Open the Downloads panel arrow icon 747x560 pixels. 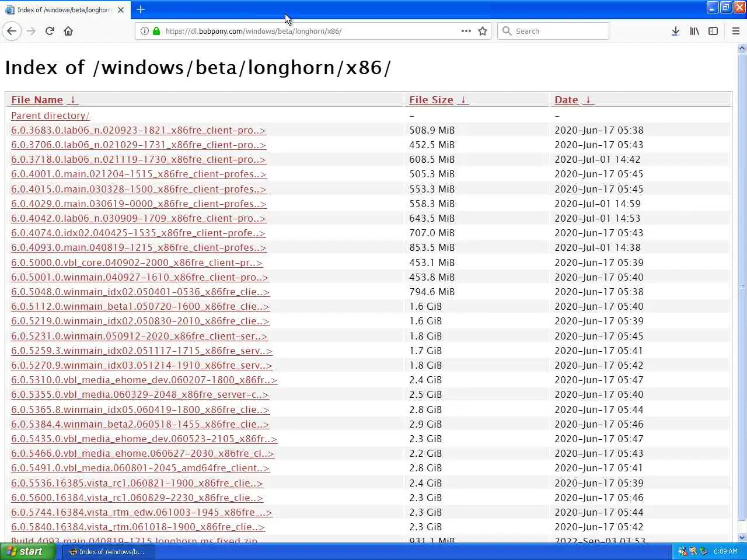click(x=675, y=31)
